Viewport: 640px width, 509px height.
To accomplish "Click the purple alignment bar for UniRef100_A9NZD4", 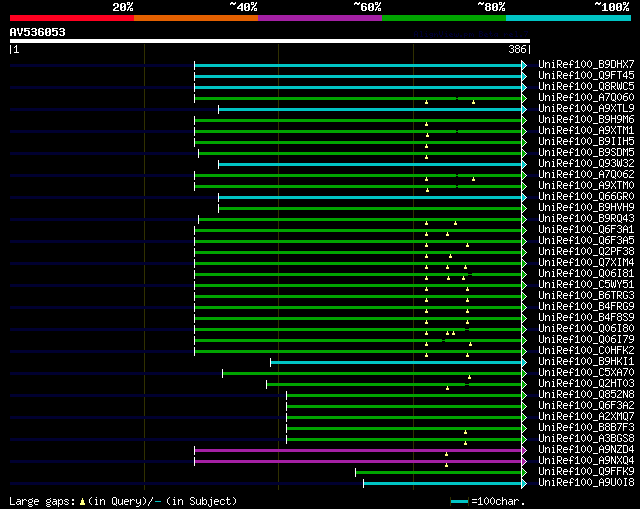I will [x=358, y=451].
